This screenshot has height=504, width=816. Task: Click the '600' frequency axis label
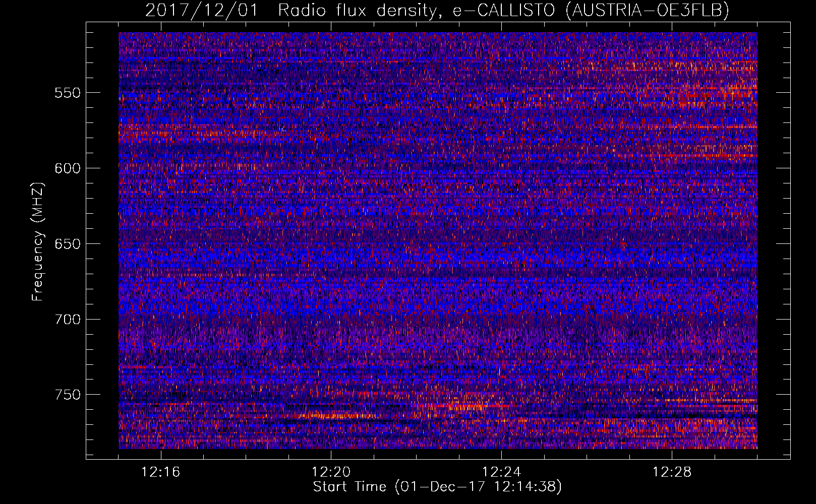tap(68, 168)
